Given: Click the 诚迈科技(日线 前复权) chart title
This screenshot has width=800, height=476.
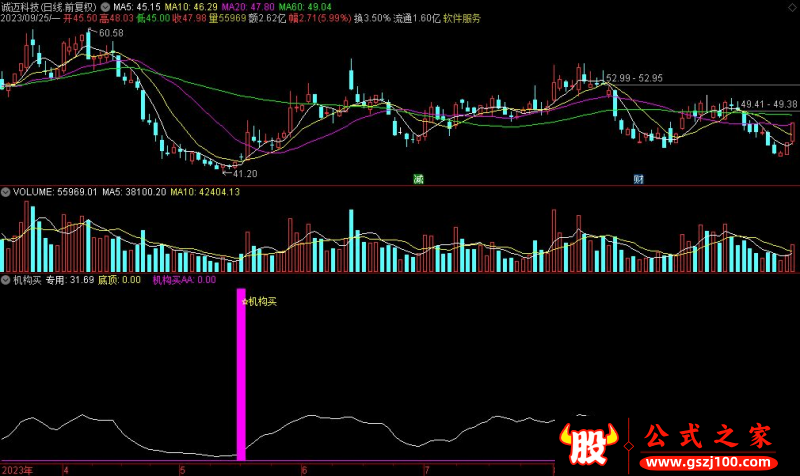Looking at the screenshot, I should [x=48, y=7].
